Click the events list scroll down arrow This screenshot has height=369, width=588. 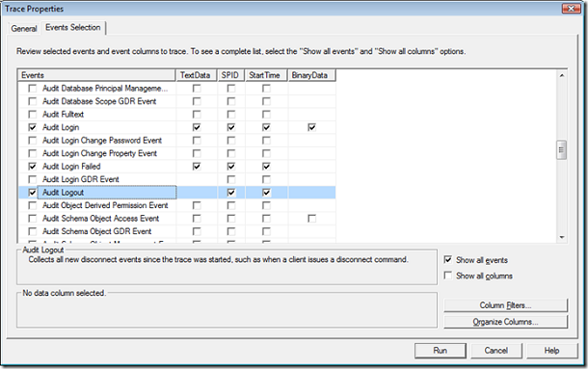coord(562,237)
